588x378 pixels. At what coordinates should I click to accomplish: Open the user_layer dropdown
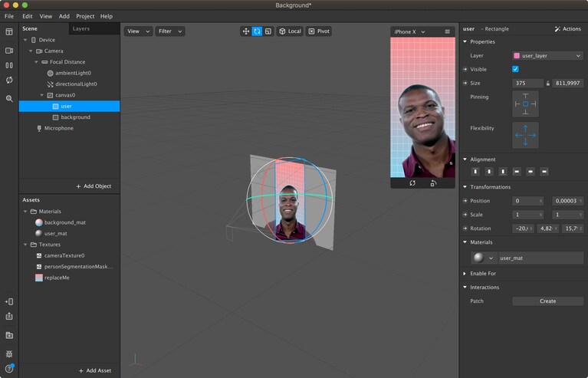coord(547,55)
